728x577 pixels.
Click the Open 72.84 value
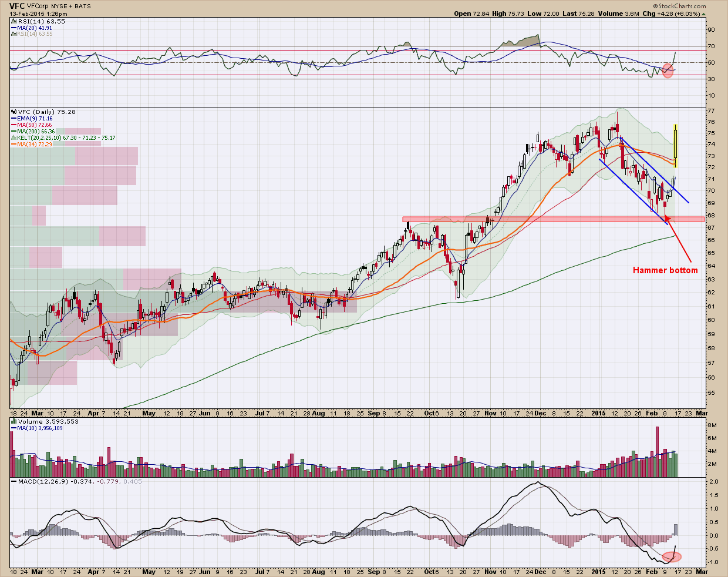coord(473,14)
